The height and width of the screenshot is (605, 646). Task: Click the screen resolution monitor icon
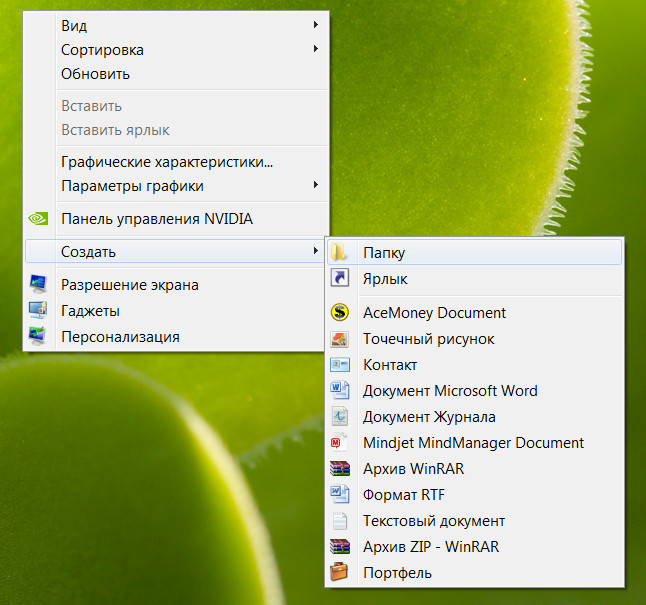(38, 284)
